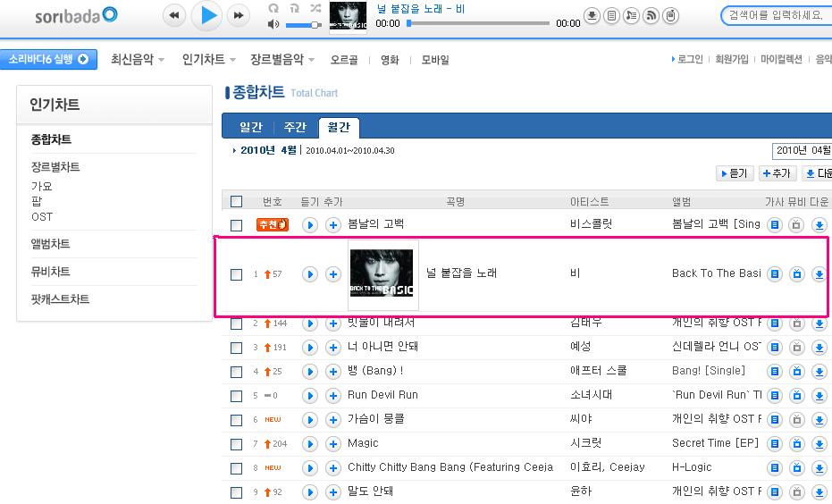Select the 월간 monthly tab

tap(339, 127)
